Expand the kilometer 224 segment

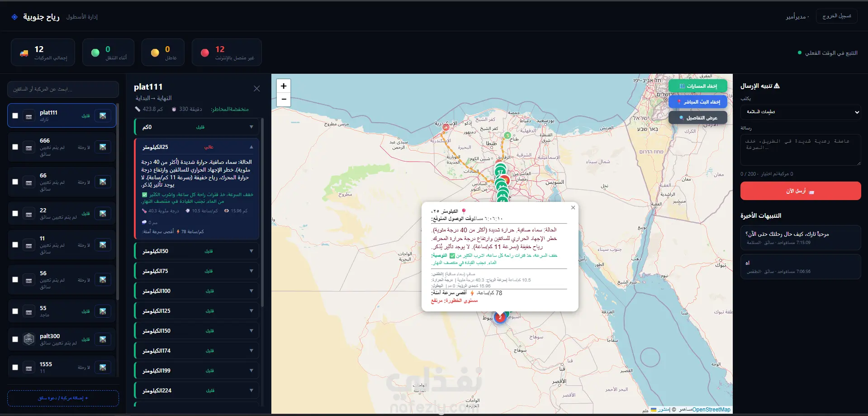coord(197,391)
